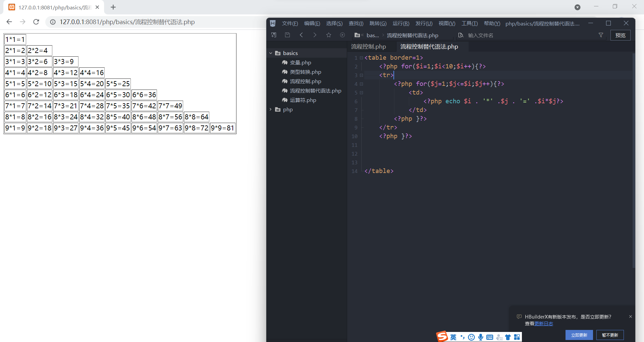Click the star bookmark icon in HBuilderX toolbar

[x=329, y=35]
